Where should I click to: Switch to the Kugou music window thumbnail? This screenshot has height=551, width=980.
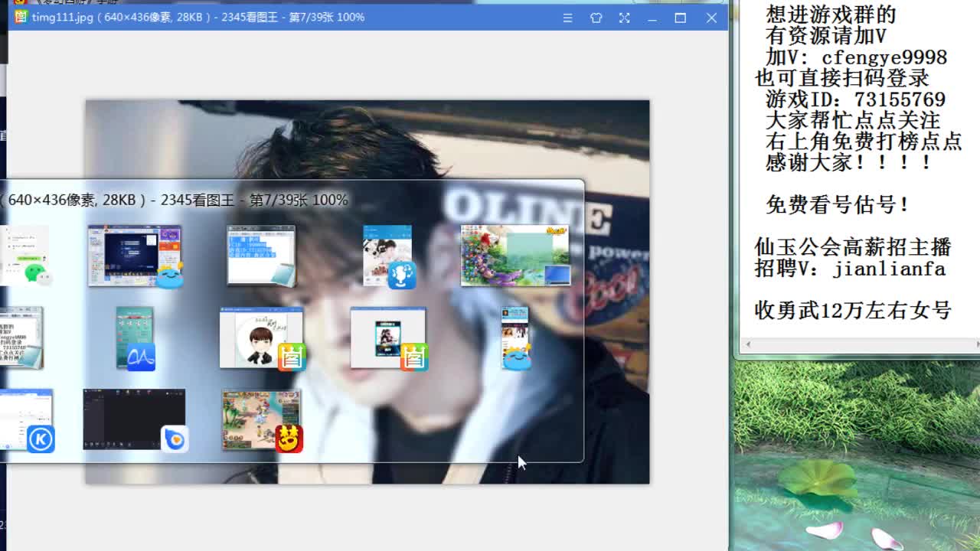tap(27, 420)
